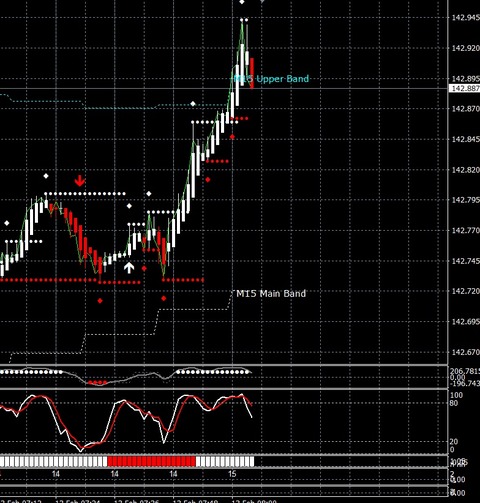Click the 142.820 price axis label
This screenshot has height=503, width=480.
(x=465, y=170)
